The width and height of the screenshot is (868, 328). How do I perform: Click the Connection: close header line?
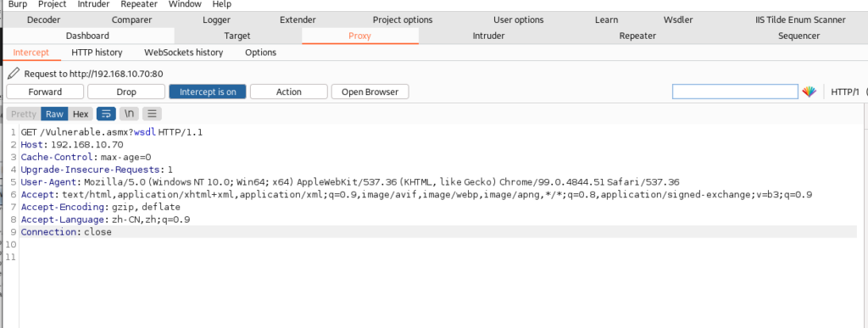pos(66,231)
